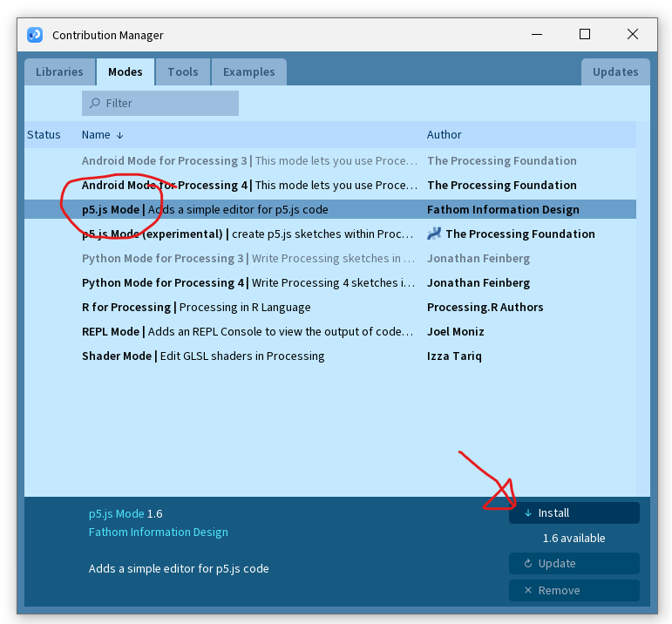Click the Install button
The image size is (672, 624).
click(574, 513)
